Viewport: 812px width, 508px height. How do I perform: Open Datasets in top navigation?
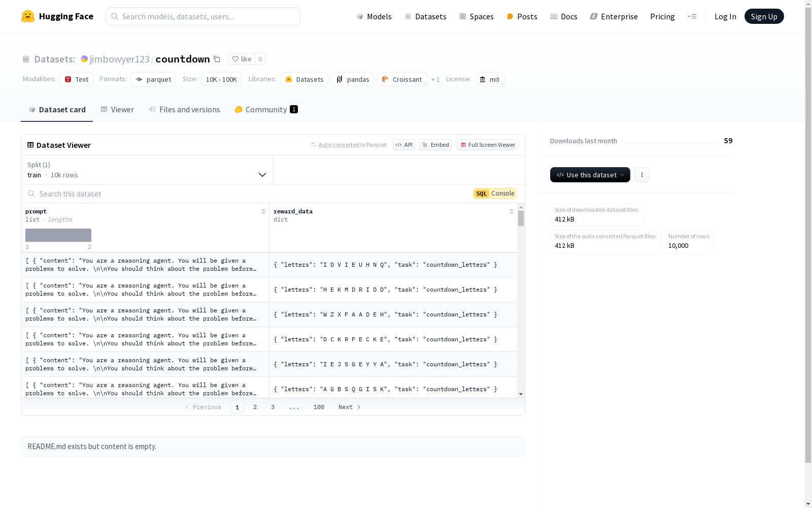(425, 16)
